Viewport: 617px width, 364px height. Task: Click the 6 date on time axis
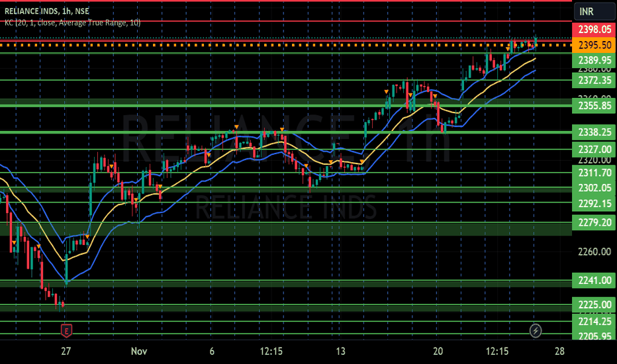coord(212,351)
